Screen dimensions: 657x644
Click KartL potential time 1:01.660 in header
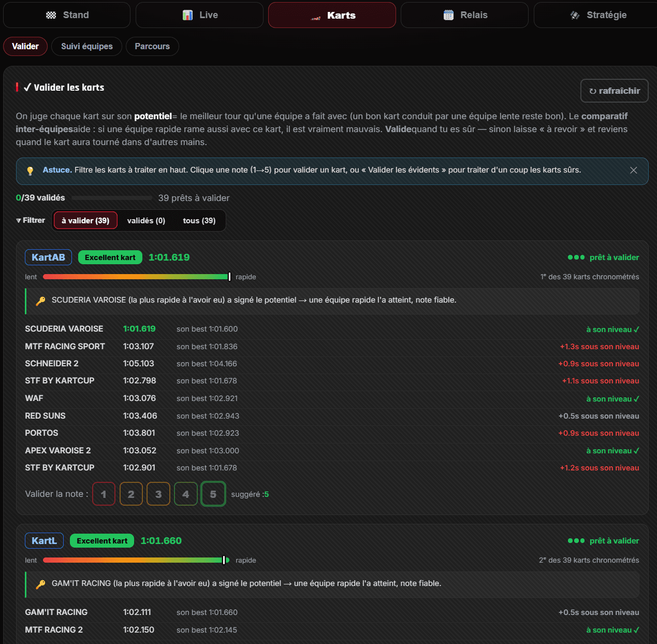coord(161,541)
